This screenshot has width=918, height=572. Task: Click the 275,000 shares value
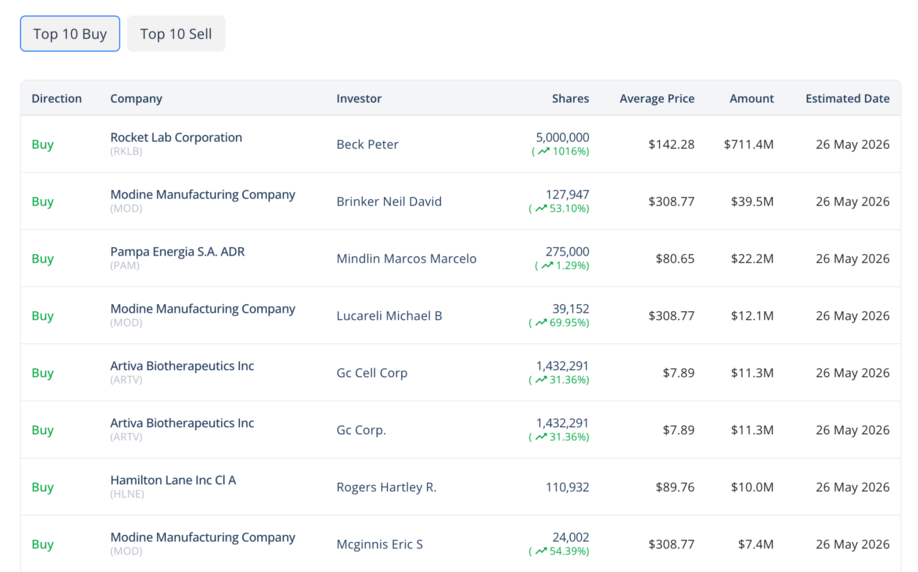coord(567,252)
